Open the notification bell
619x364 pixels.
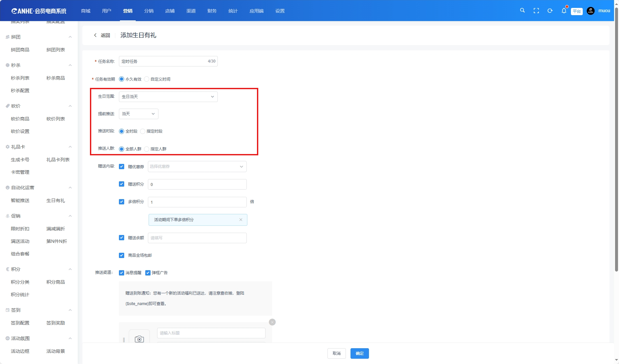point(564,11)
